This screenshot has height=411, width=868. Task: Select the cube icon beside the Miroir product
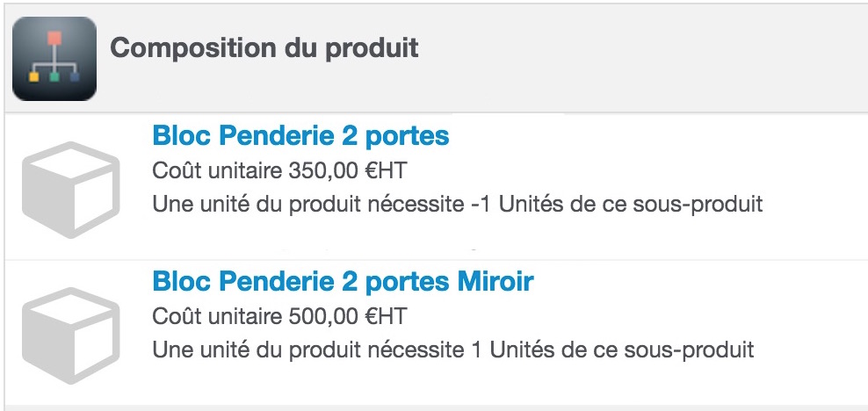pyautogui.click(x=71, y=335)
